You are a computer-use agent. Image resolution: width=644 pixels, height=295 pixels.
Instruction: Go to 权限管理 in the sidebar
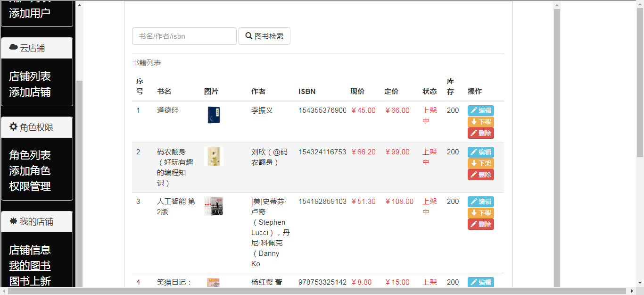click(x=30, y=186)
